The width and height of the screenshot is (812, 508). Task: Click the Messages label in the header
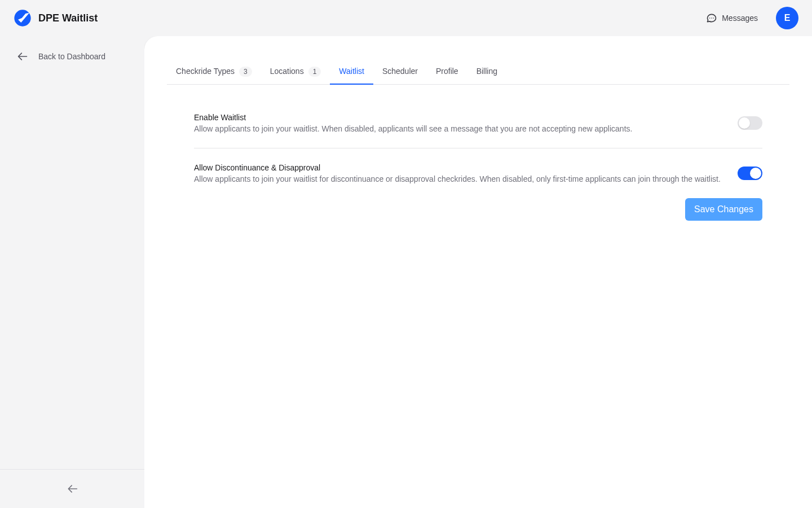click(x=740, y=18)
